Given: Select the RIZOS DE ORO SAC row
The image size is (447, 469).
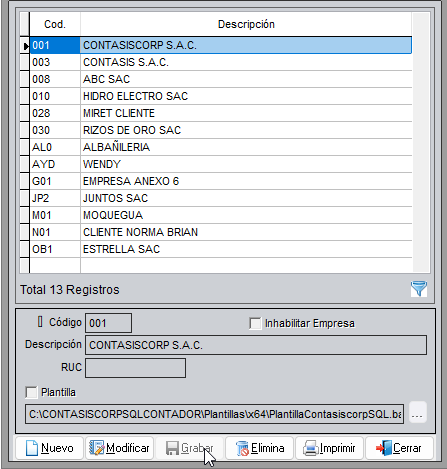Looking at the screenshot, I should (x=221, y=130).
